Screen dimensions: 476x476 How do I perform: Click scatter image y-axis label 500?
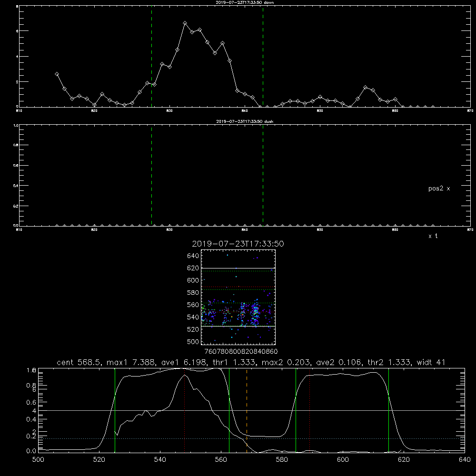(193, 342)
